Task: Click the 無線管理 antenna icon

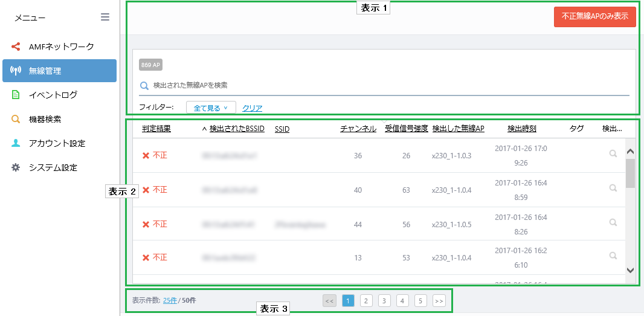Action: point(16,71)
